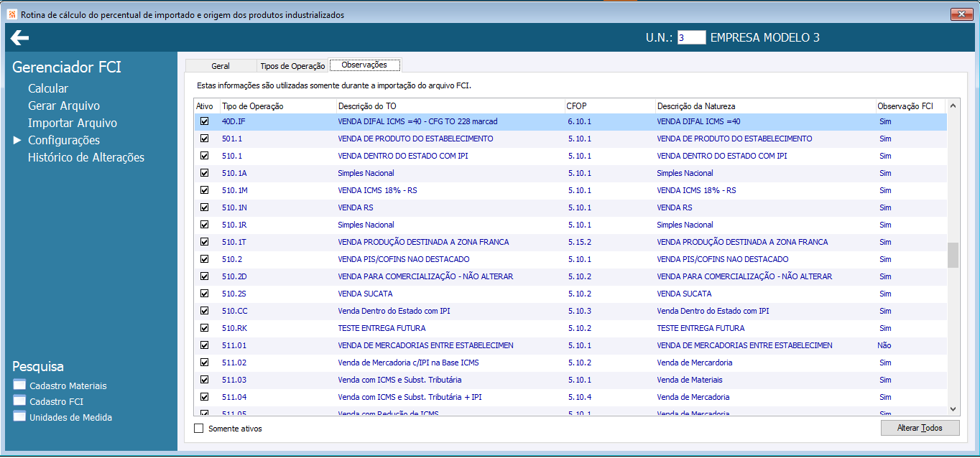Enable the Somente ativos checkbox

tap(199, 429)
